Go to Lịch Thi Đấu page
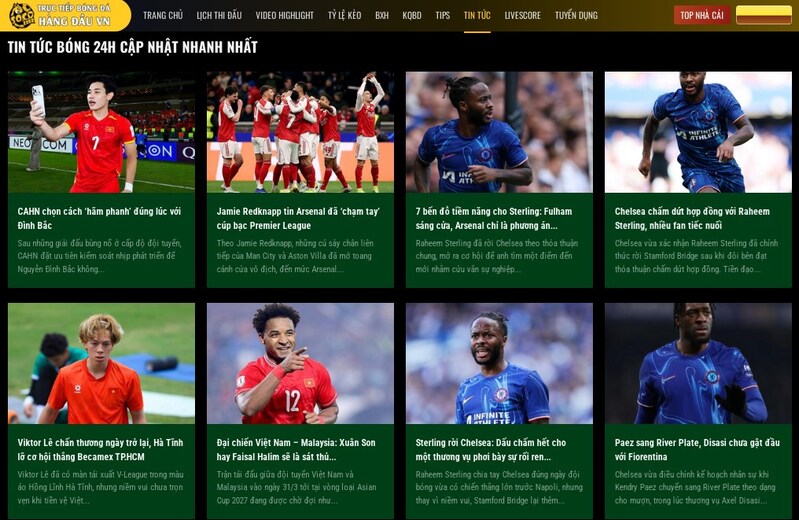 pos(219,15)
